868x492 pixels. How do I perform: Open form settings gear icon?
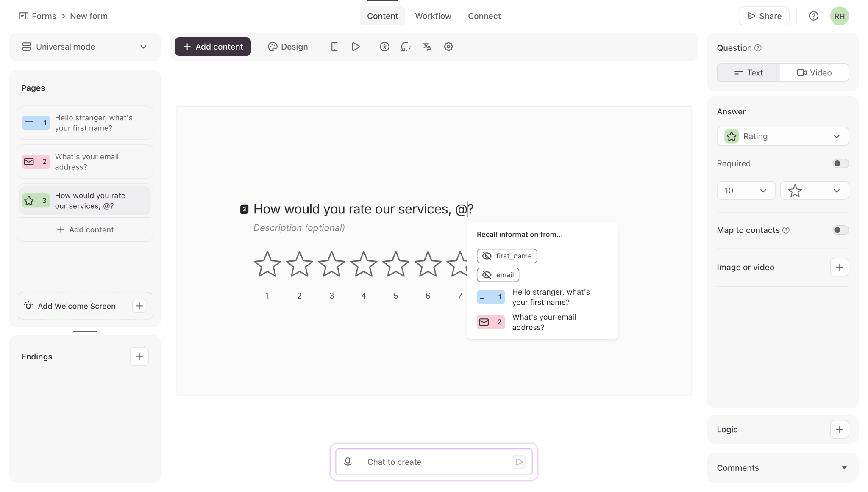(x=448, y=47)
